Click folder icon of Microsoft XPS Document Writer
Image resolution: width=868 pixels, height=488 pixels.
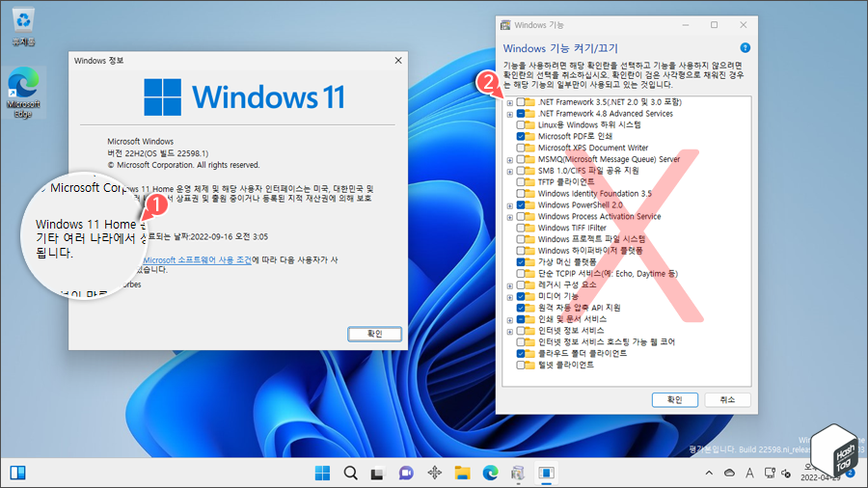point(530,148)
